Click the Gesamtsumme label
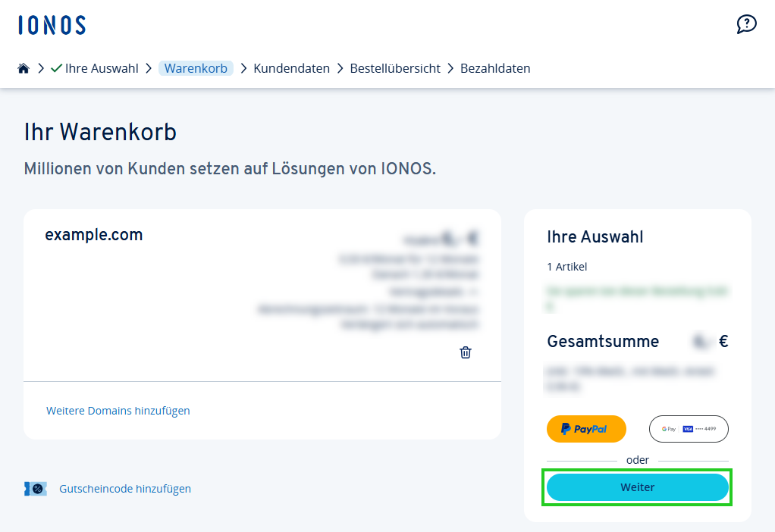Screen dimensions: 775x532 coord(603,342)
